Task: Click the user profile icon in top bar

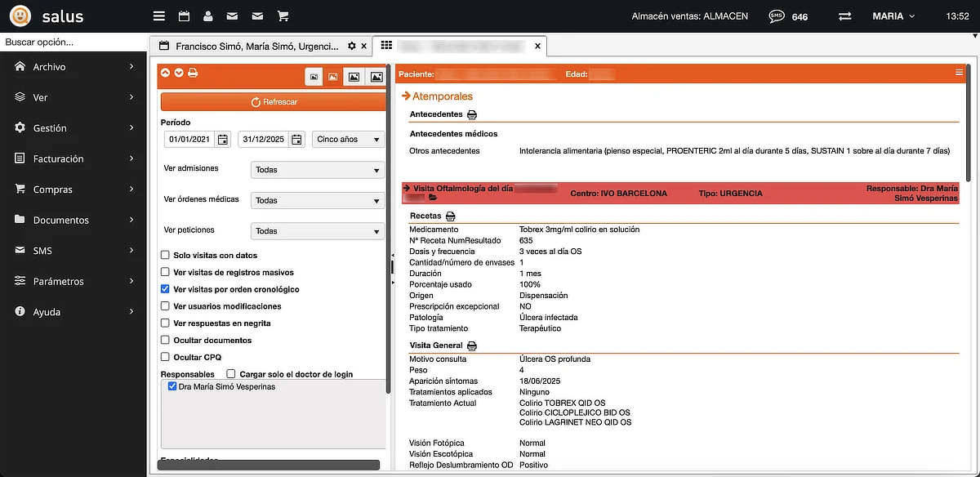Action: [x=208, y=16]
